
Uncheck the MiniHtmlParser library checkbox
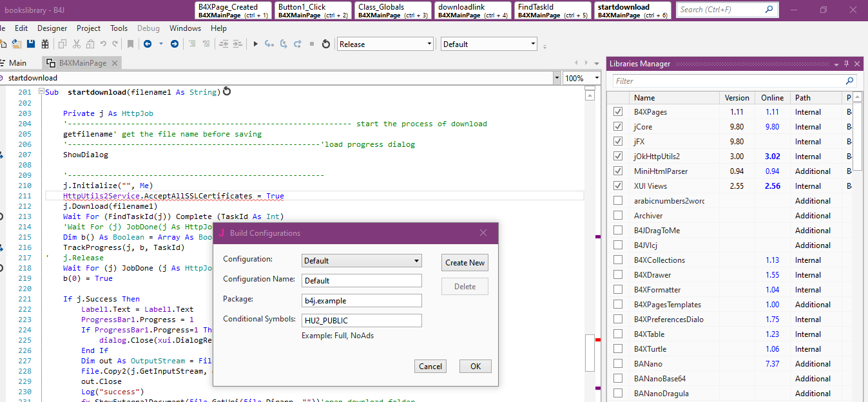[618, 171]
